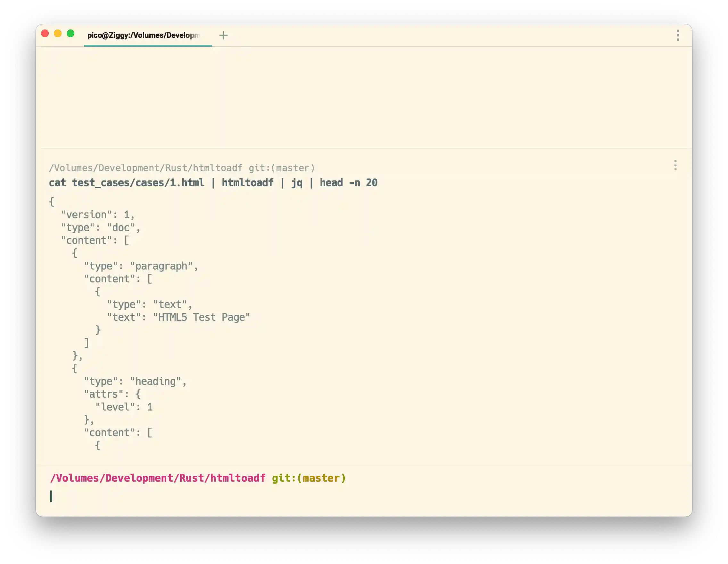The image size is (728, 564).
Task: Click the pink /Volumes/Development/Rust/htmltoadf prompt path
Action: click(x=158, y=478)
